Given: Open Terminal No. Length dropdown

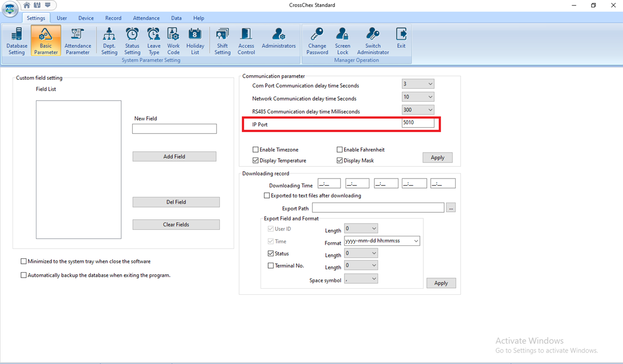Looking at the screenshot, I should click(x=361, y=265).
